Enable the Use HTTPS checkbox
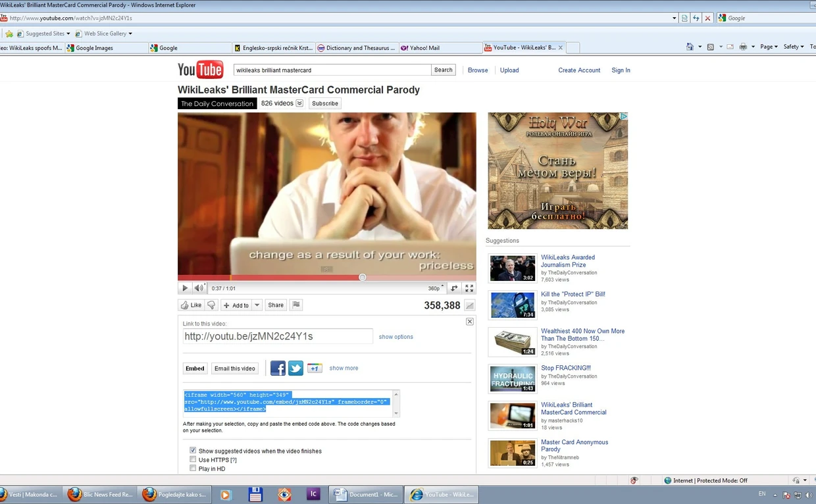The width and height of the screenshot is (816, 504). [x=193, y=460]
